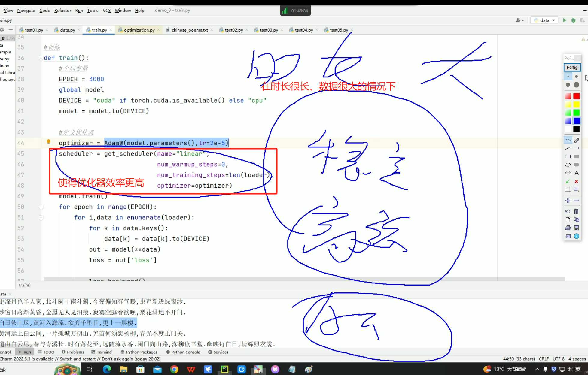This screenshot has width=588, height=375.
Task: Select the largest pen size dot
Action: click(x=576, y=85)
